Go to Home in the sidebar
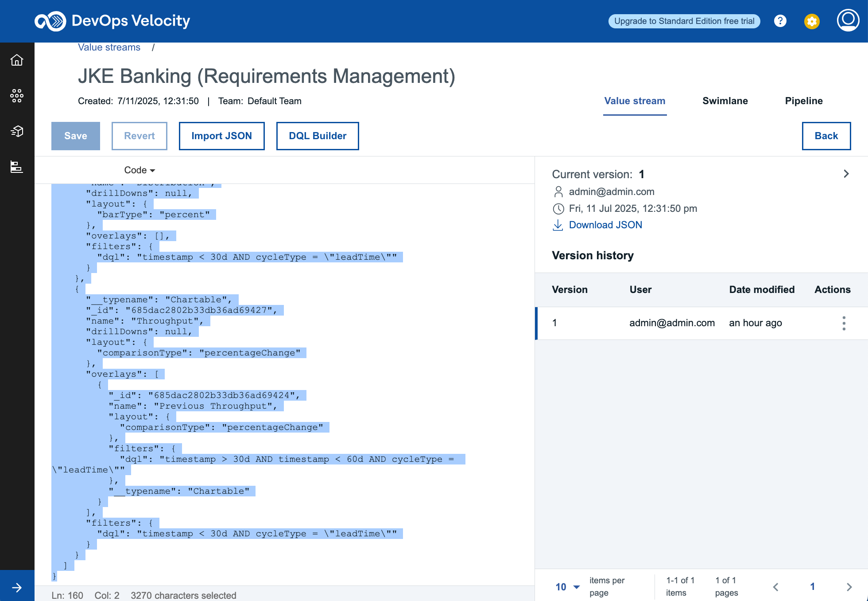 point(17,60)
